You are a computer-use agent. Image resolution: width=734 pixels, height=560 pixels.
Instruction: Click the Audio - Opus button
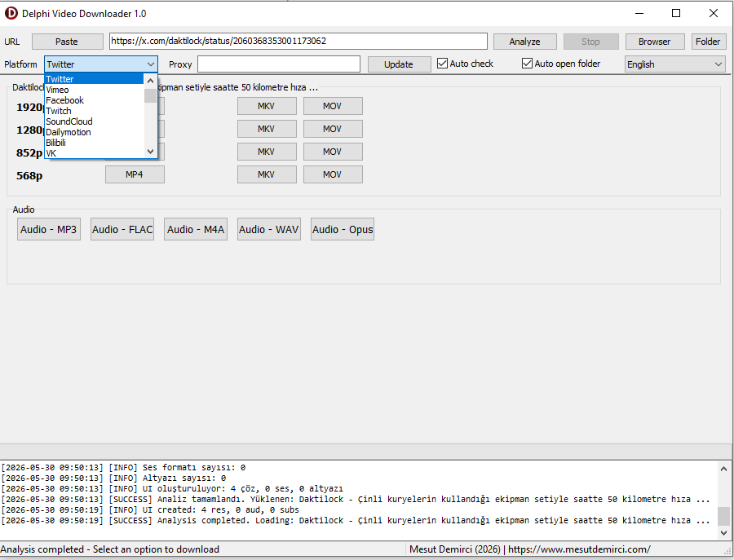(x=343, y=229)
